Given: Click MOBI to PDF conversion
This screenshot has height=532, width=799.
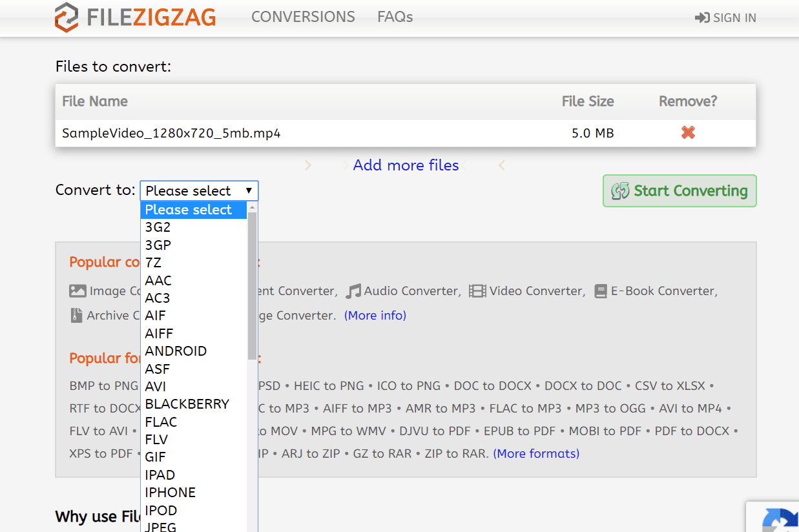Looking at the screenshot, I should click(605, 431).
